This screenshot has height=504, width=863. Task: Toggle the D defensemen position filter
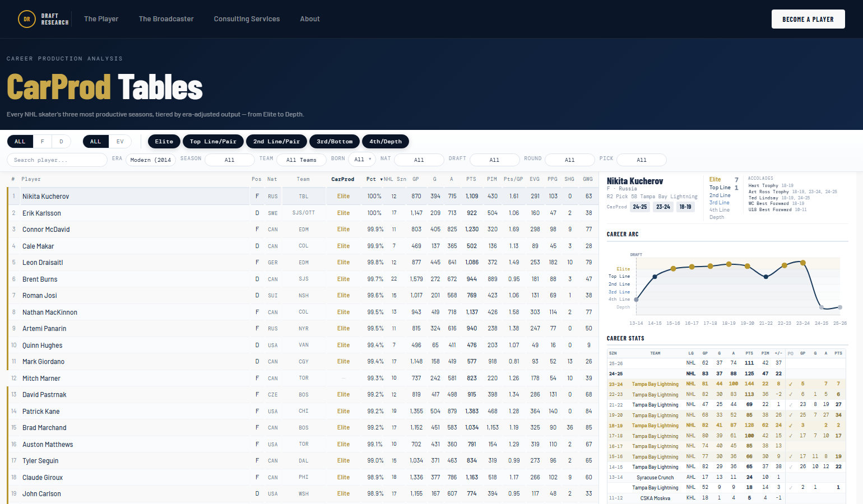(61, 142)
